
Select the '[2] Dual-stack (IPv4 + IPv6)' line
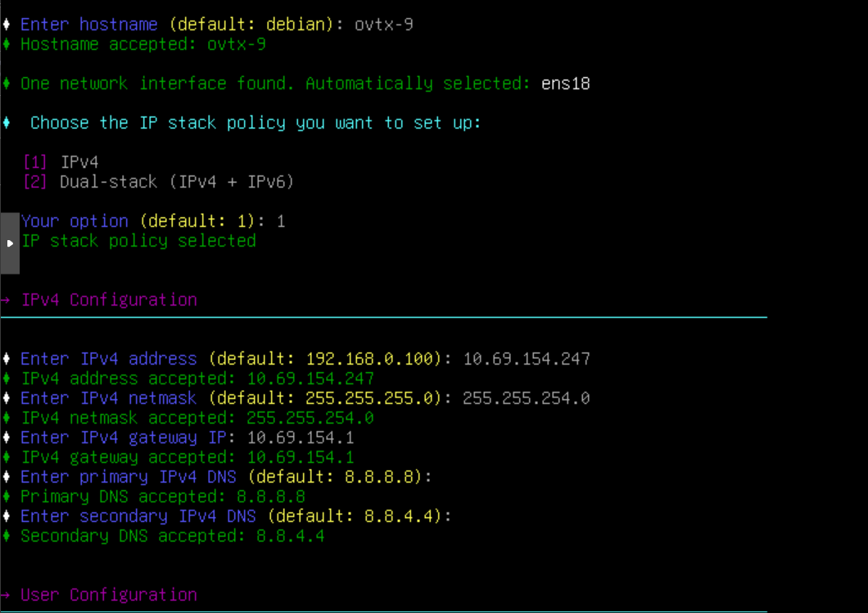(158, 182)
